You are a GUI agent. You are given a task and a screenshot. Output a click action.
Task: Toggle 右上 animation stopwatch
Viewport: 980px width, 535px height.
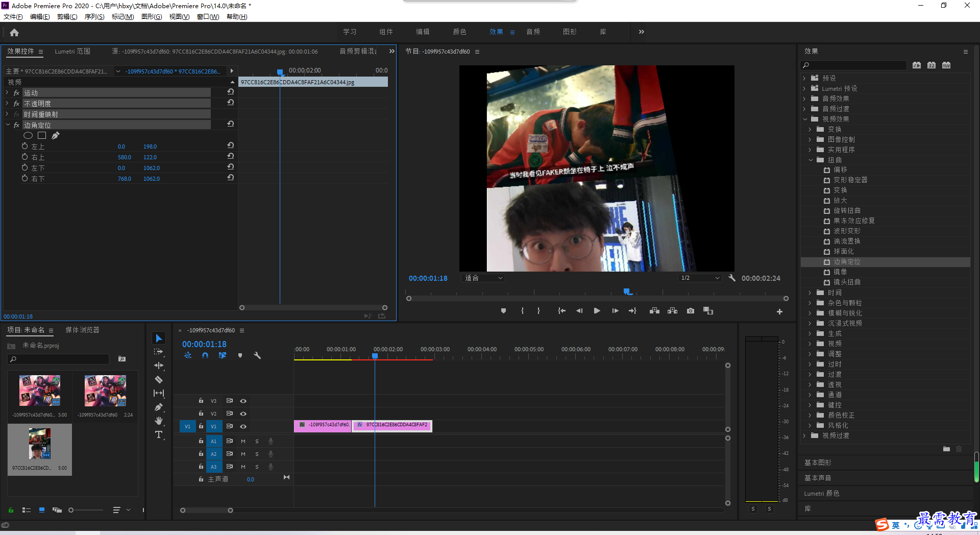(x=24, y=157)
